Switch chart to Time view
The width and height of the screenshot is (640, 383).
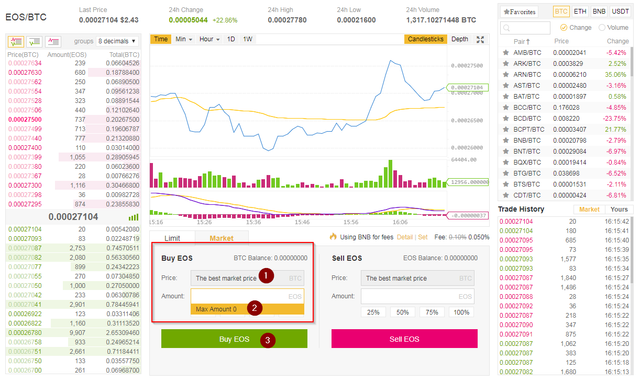(x=161, y=39)
